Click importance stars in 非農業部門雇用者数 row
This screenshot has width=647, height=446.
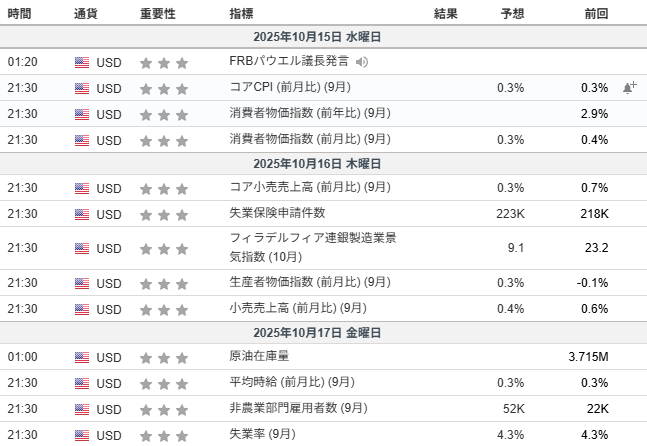coord(164,409)
